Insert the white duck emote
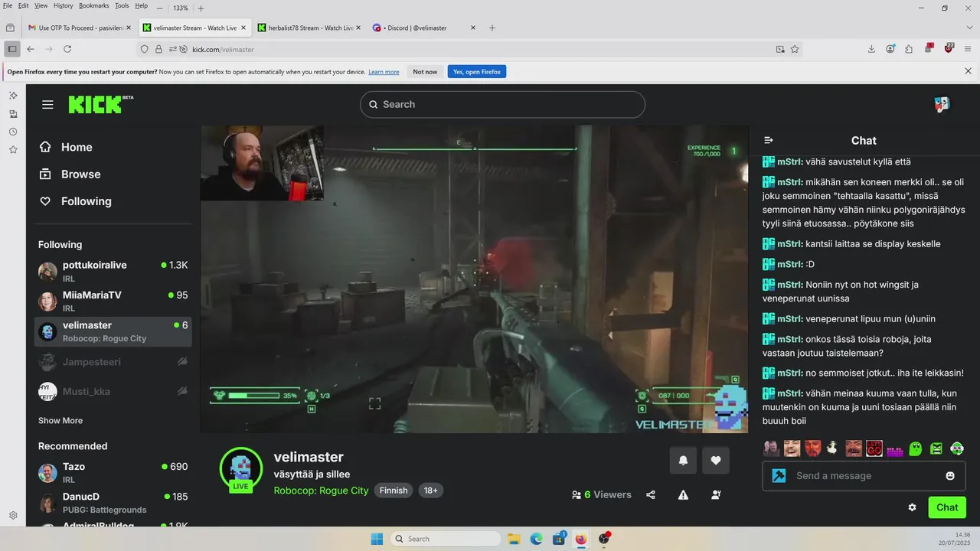 coord(833,448)
